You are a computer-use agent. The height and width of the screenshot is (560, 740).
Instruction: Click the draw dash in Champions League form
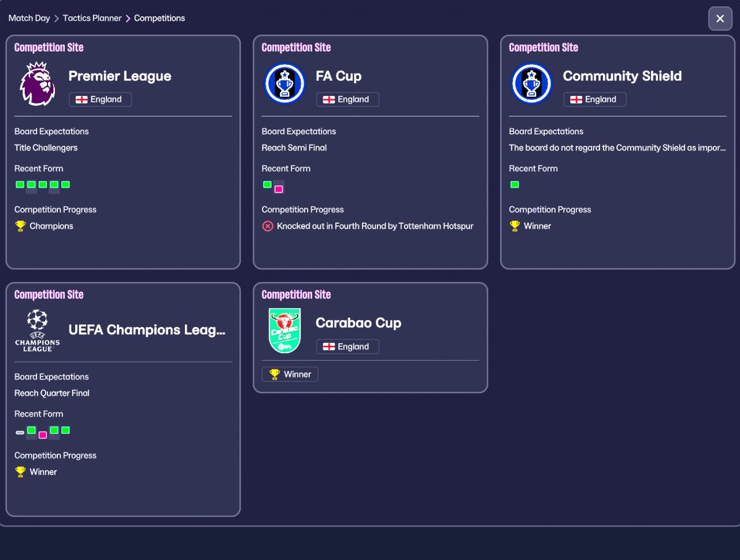[x=20, y=432]
